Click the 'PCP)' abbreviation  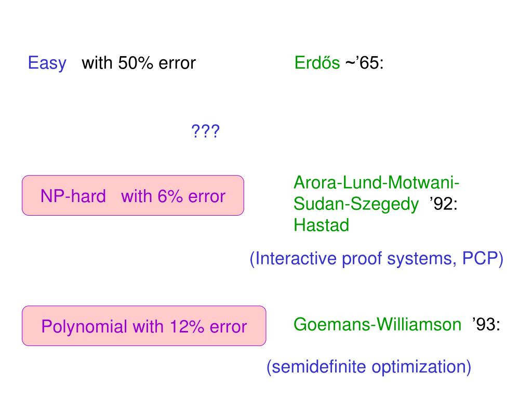point(483,259)
